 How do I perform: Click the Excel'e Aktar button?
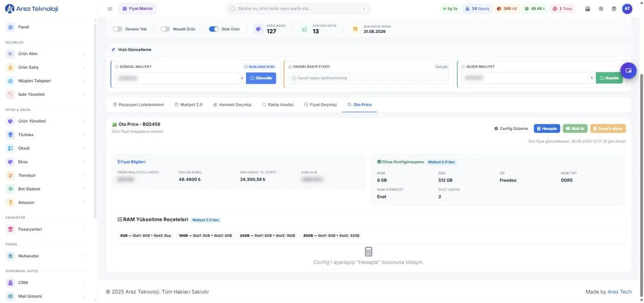608,128
